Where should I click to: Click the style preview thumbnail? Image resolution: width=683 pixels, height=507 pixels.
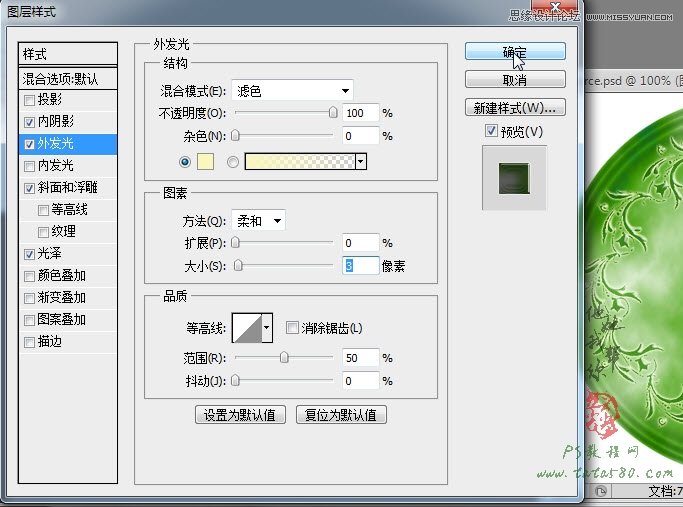coord(514,178)
